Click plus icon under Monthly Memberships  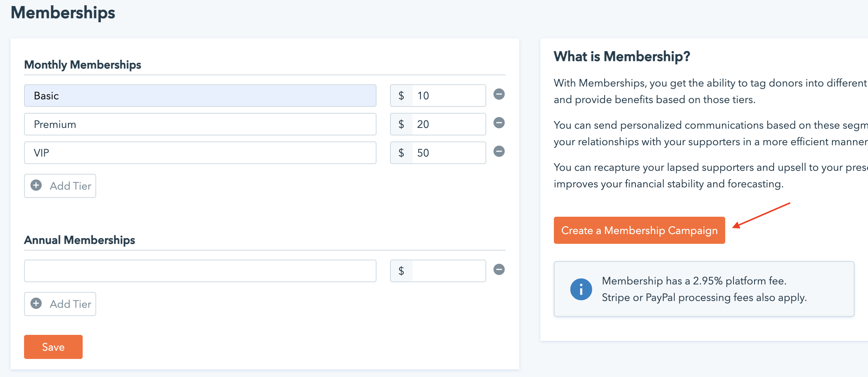pos(36,185)
